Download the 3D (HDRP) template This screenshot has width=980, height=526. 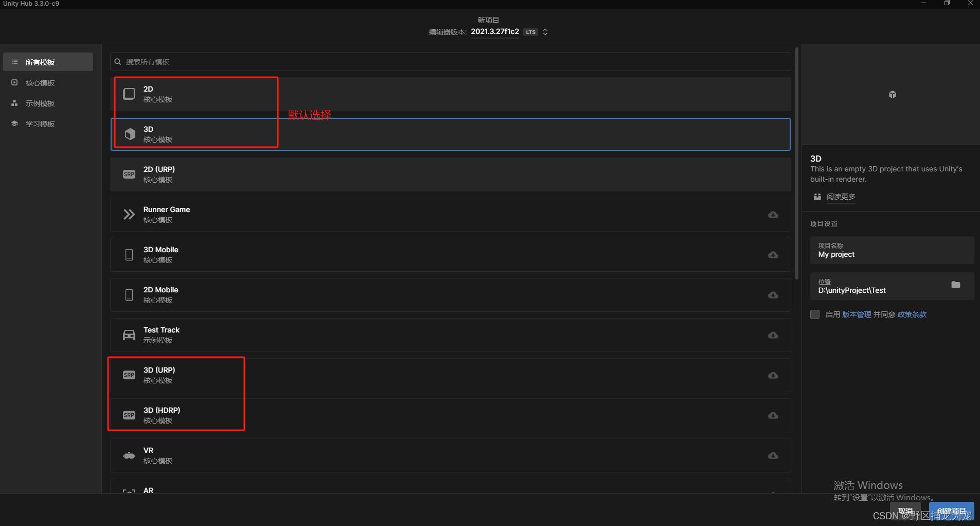pyautogui.click(x=773, y=415)
